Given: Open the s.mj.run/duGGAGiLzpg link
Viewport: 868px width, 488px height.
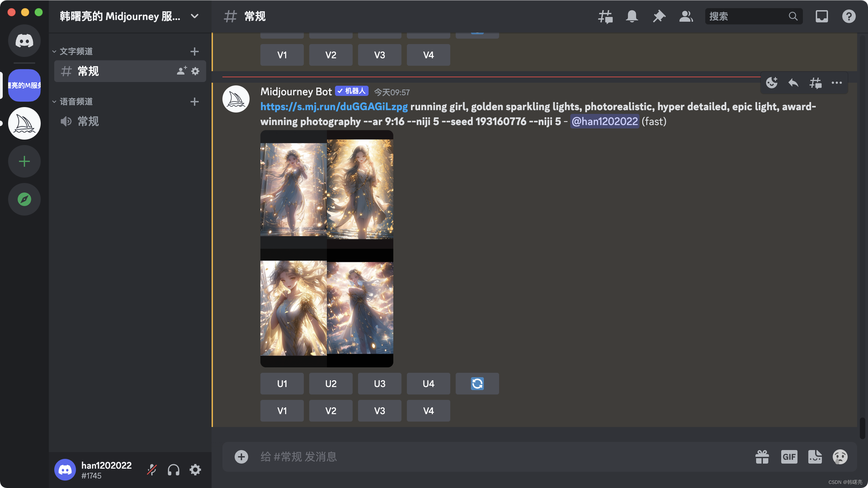Looking at the screenshot, I should [334, 107].
